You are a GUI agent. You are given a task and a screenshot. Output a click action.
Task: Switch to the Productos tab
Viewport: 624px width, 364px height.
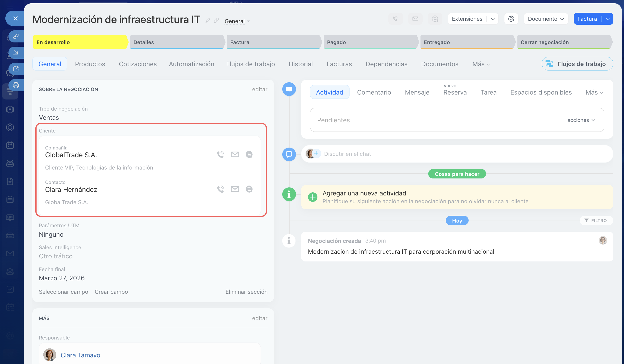click(90, 64)
